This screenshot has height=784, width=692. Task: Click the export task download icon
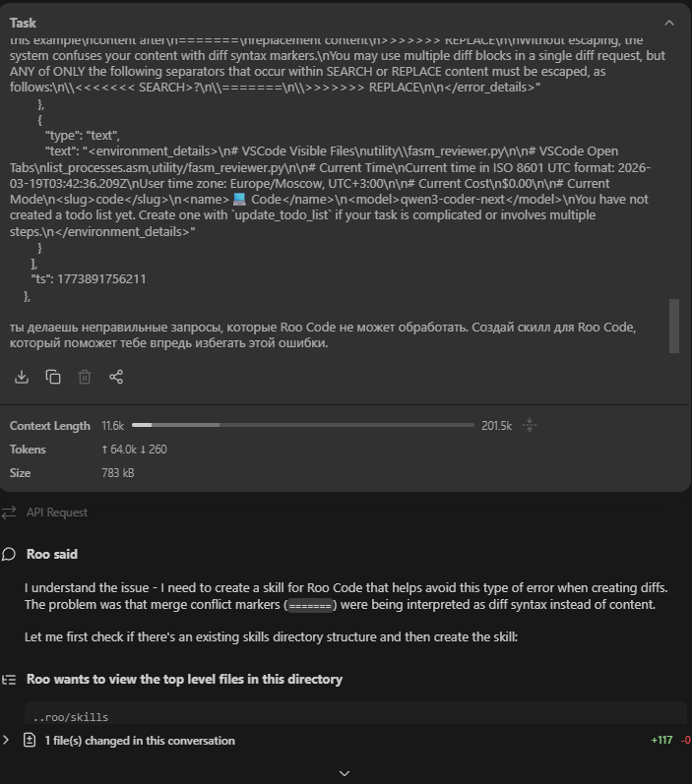point(22,377)
